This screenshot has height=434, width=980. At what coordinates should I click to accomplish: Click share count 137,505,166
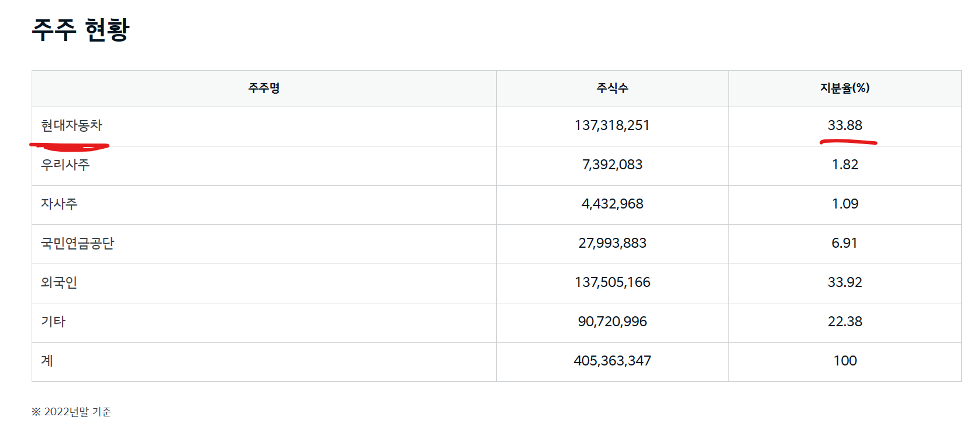pos(612,282)
